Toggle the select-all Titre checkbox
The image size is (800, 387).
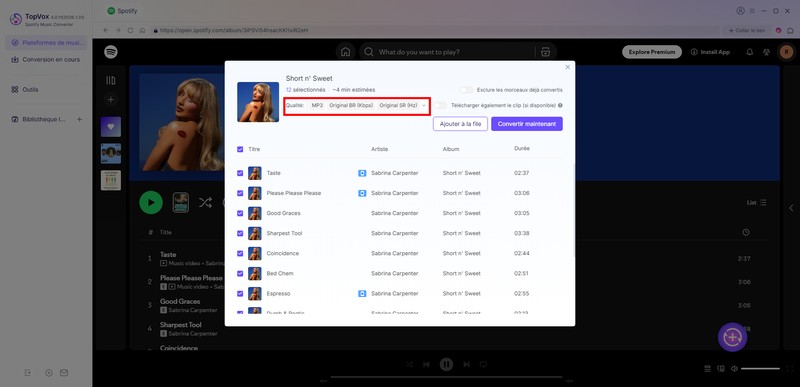tap(240, 149)
